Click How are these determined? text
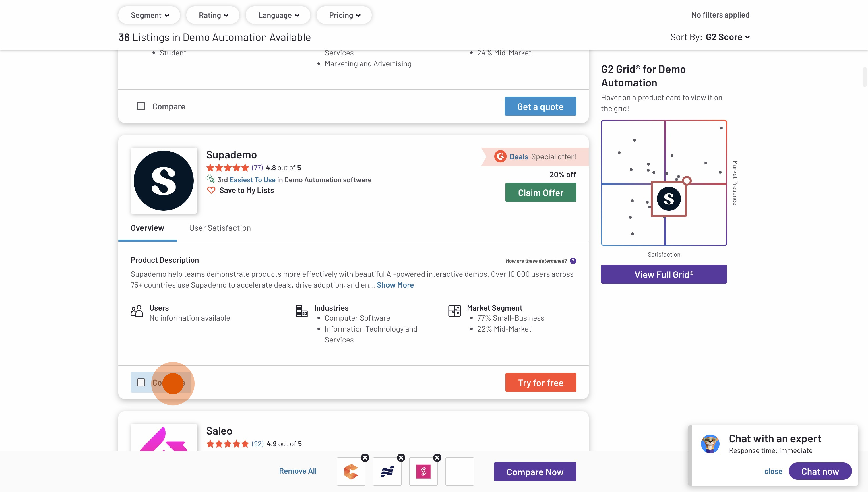868x492 pixels. click(x=536, y=261)
